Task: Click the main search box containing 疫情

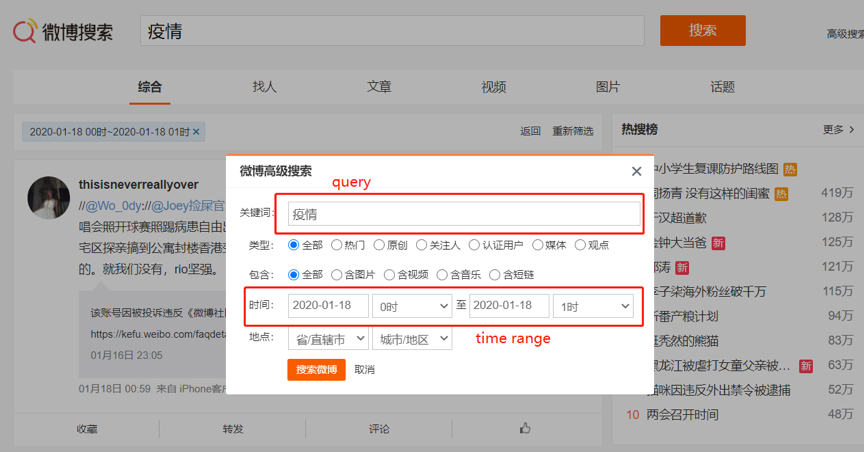Action: pos(392,30)
